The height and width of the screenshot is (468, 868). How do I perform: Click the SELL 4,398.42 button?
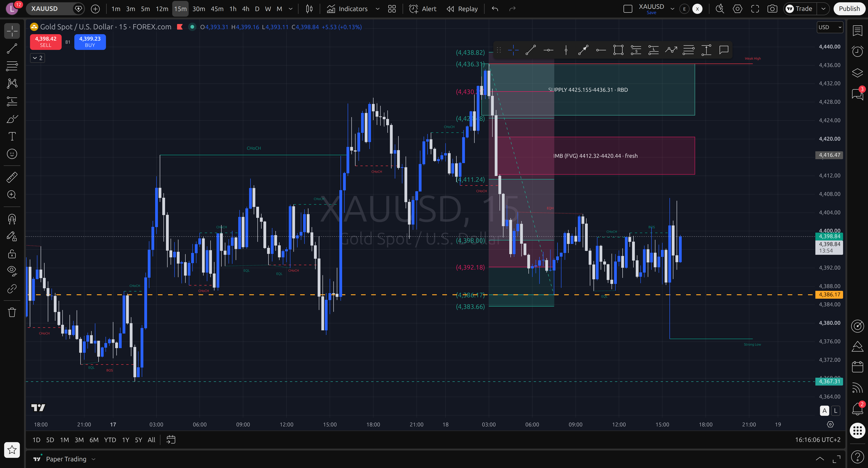[45, 42]
